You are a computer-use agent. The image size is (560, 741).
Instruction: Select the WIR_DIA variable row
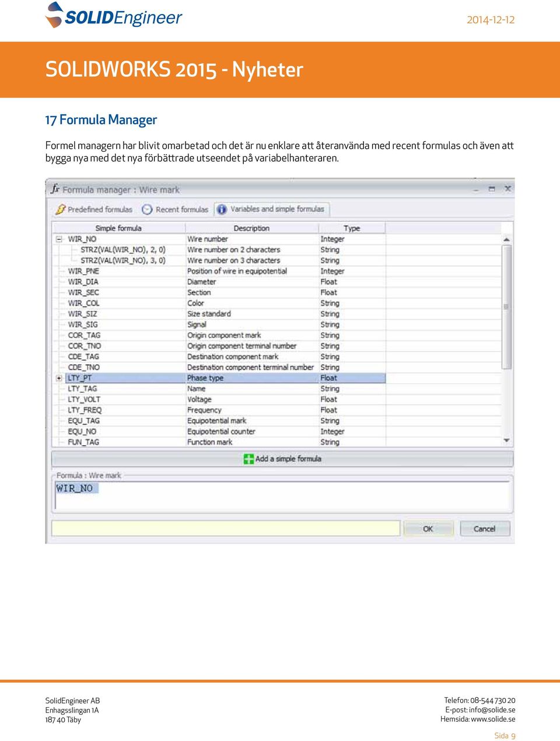219,282
